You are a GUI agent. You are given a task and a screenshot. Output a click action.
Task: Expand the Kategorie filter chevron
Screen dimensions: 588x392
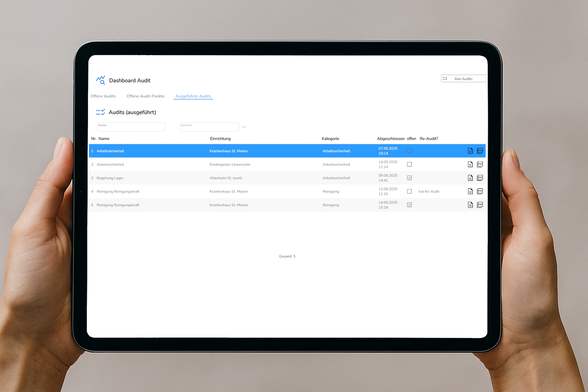(x=244, y=127)
